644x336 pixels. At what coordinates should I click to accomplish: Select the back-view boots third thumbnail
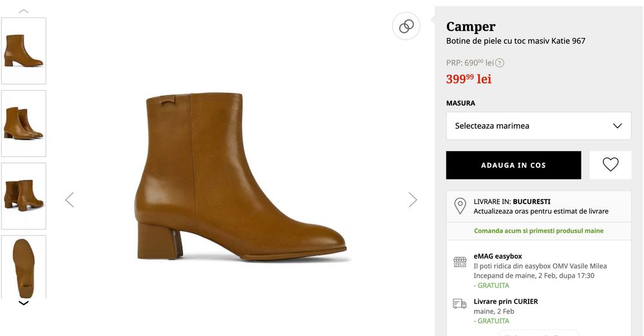coord(24,196)
